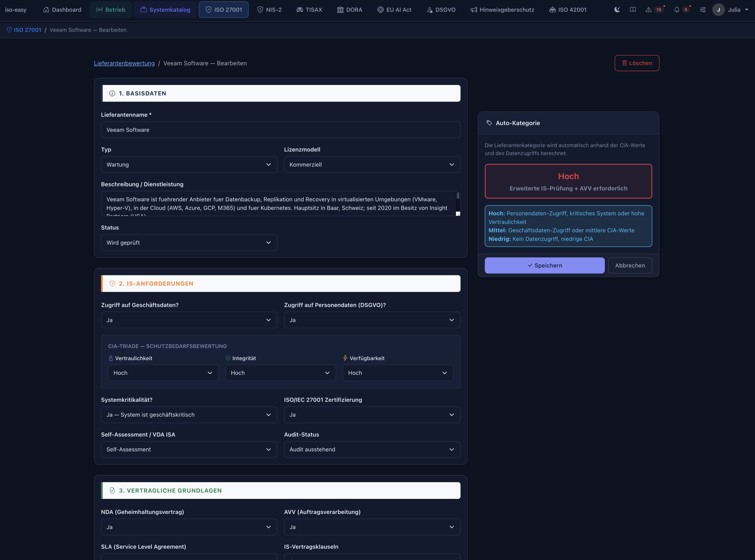The height and width of the screenshot is (560, 755).
Task: Click the Speichern button
Action: [544, 265]
